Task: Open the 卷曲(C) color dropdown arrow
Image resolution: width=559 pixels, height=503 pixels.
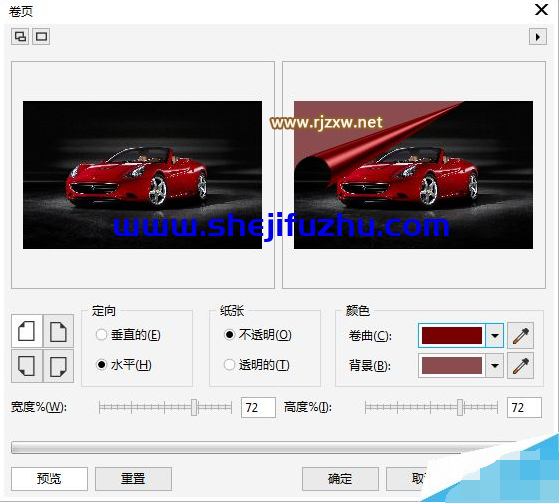Action: (x=494, y=335)
